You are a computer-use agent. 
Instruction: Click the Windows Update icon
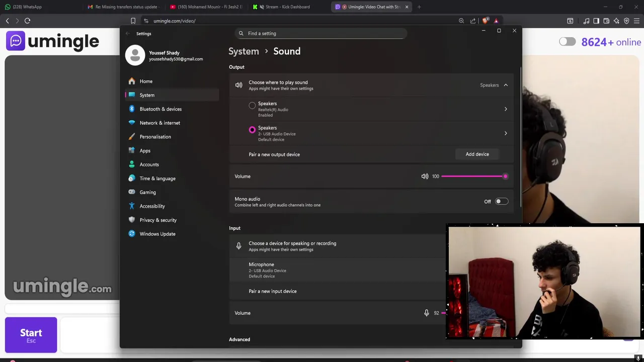132,234
